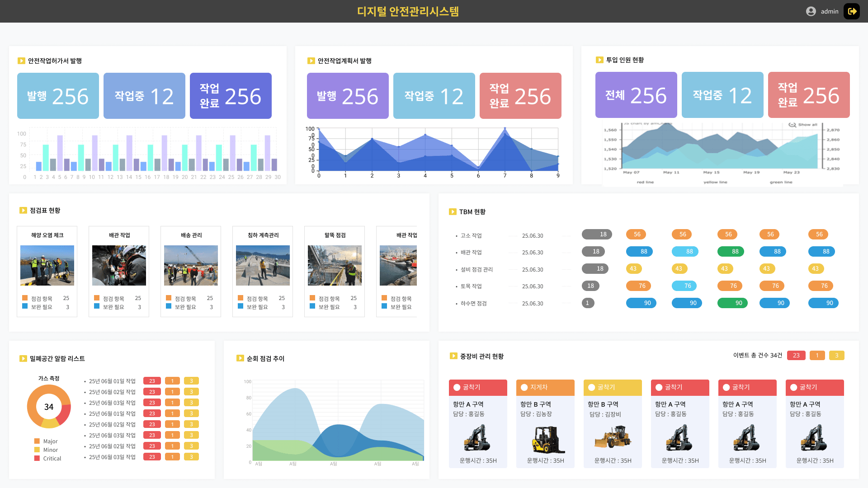Toggle the Major legend entry

46,441
